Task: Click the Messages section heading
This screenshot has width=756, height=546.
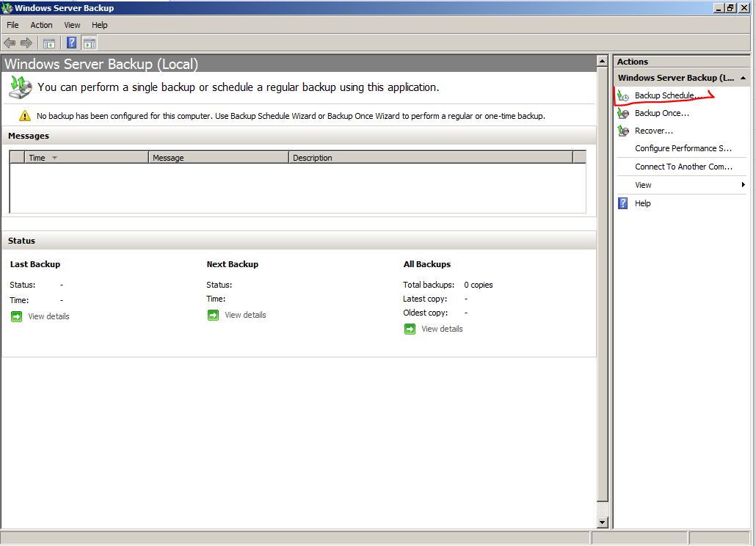Action: (29, 136)
